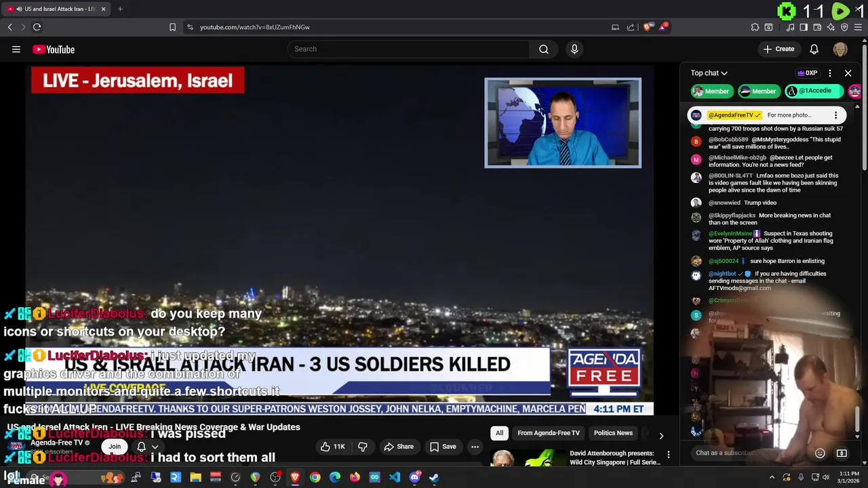Bookmark this page in address bar
868x488 pixels.
coord(172,27)
